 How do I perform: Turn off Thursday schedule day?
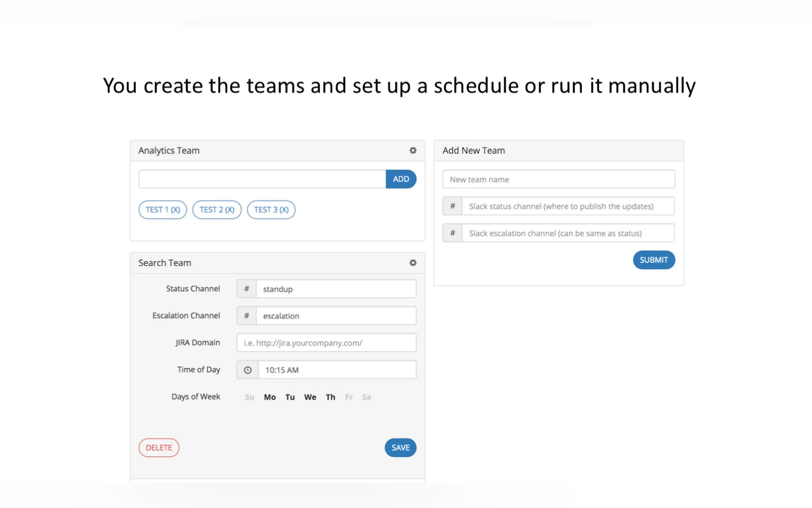pyautogui.click(x=330, y=397)
